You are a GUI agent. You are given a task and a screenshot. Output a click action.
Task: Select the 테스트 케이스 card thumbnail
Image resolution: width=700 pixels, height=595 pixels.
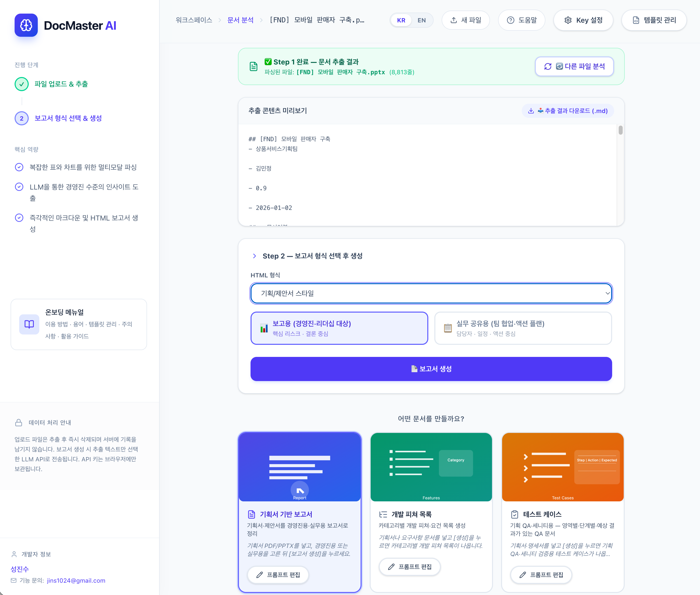562,467
